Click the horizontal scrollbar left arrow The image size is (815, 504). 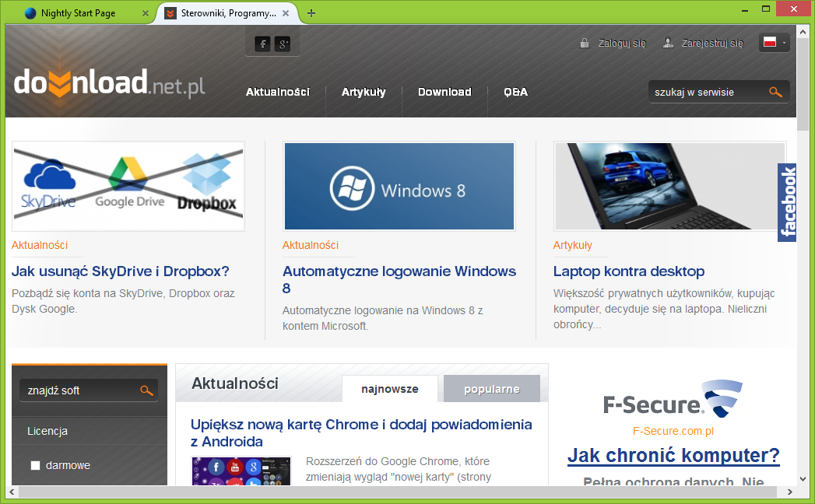point(12,492)
